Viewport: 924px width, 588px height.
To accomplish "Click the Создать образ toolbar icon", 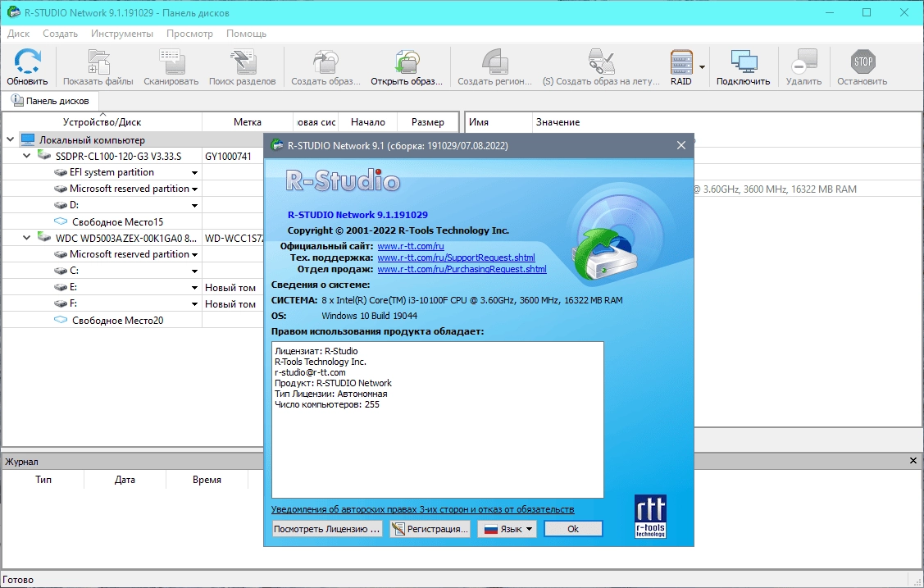I will click(x=325, y=62).
